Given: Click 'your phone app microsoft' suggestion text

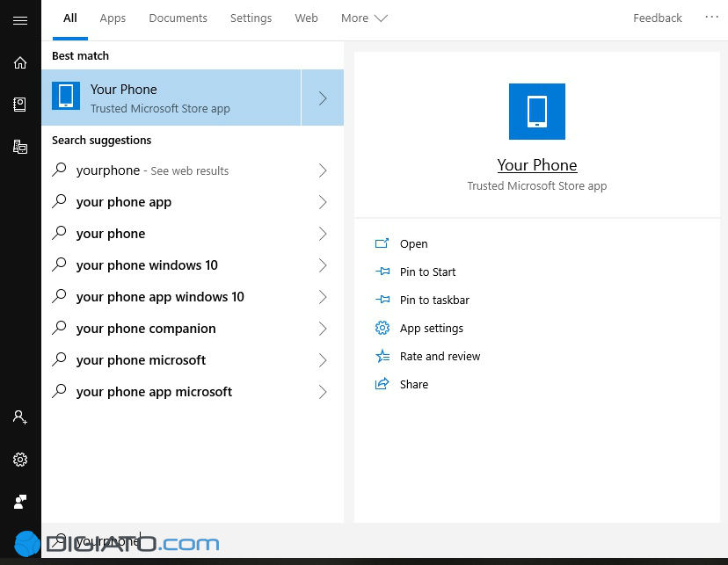Looking at the screenshot, I should (x=154, y=392).
